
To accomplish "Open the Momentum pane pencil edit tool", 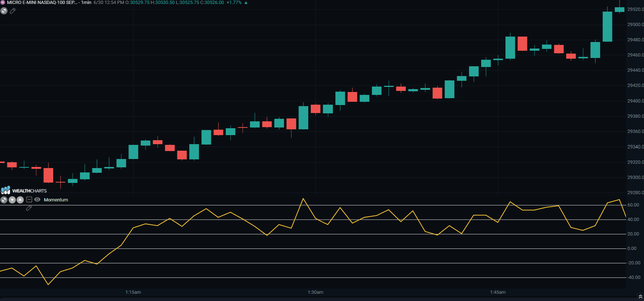I will click(x=29, y=208).
